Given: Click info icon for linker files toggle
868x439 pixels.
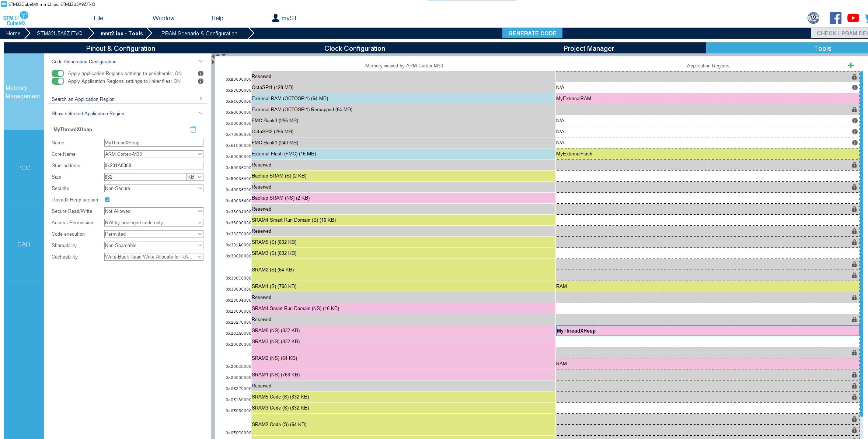Looking at the screenshot, I should (201, 81).
